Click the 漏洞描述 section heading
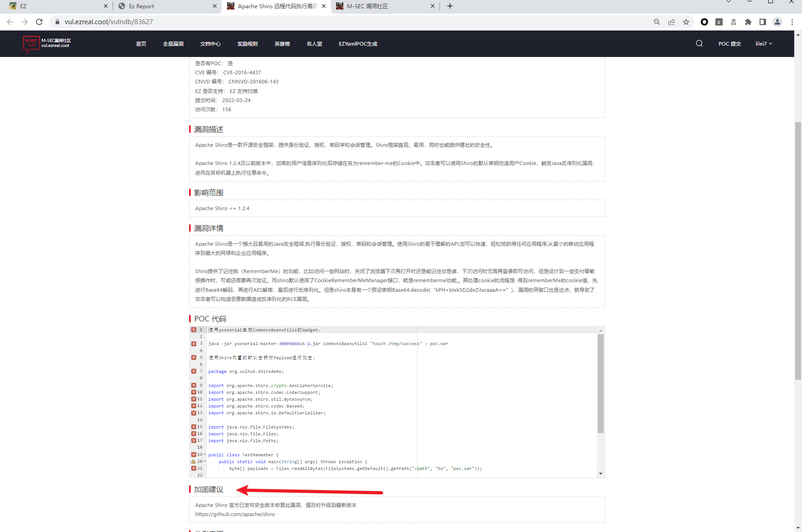The width and height of the screenshot is (802, 532). point(209,129)
